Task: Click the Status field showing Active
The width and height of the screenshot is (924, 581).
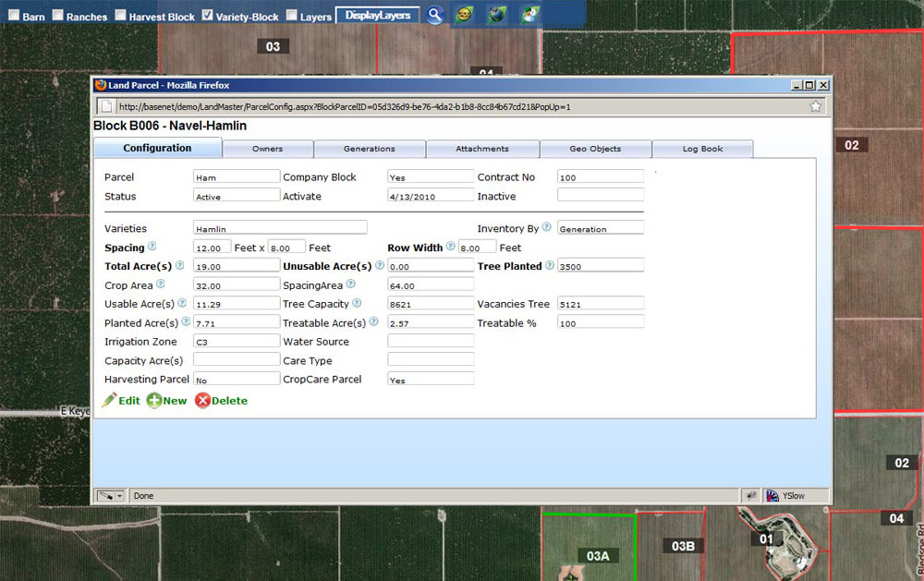Action: [x=237, y=195]
